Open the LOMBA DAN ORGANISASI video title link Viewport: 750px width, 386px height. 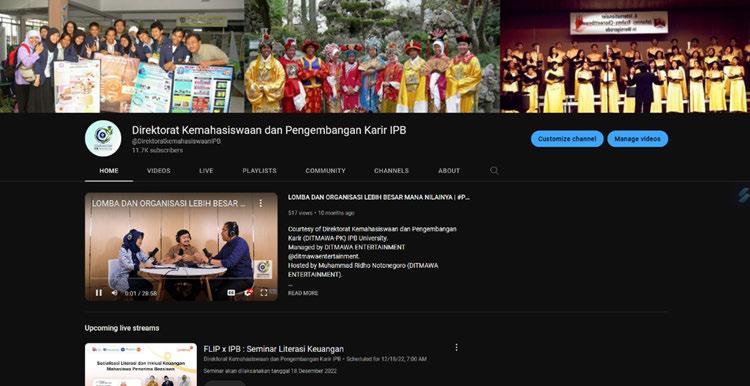pyautogui.click(x=379, y=197)
